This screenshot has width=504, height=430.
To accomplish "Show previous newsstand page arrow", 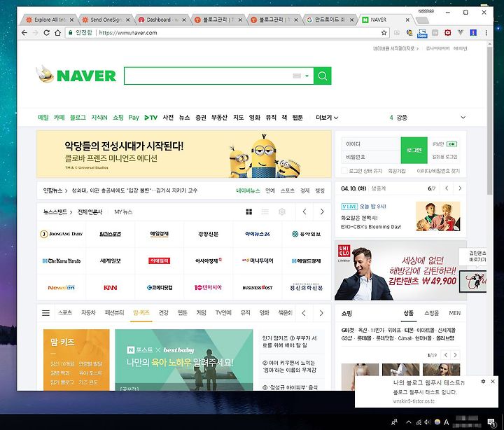I will click(x=304, y=211).
